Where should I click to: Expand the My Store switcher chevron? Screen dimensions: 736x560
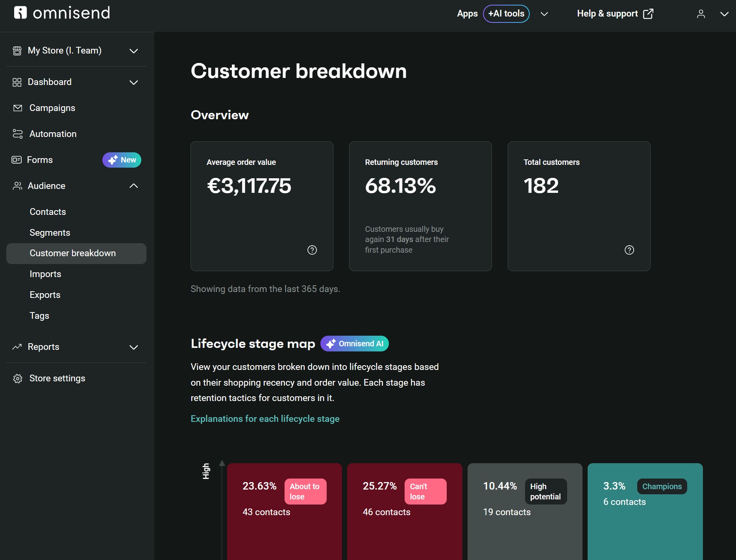(x=134, y=51)
